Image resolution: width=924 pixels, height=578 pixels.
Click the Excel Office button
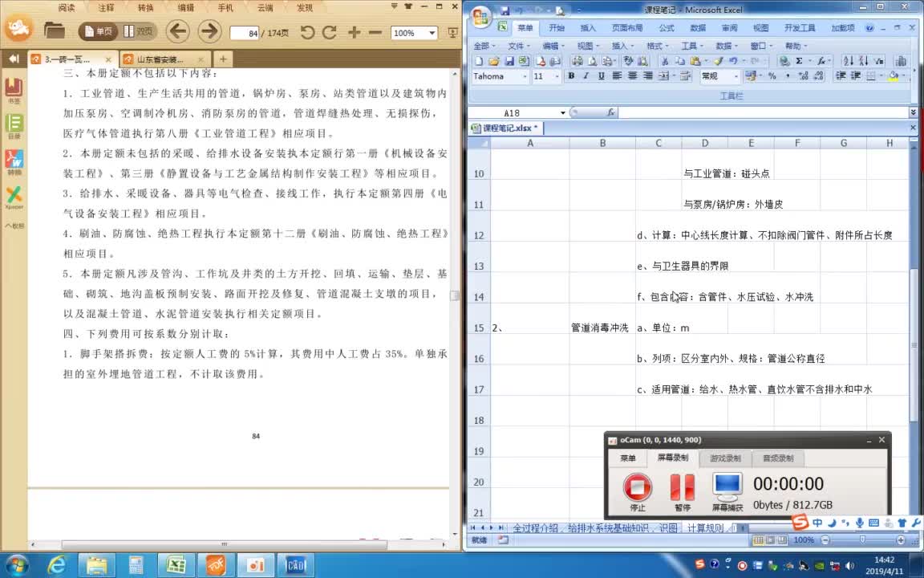(x=481, y=17)
